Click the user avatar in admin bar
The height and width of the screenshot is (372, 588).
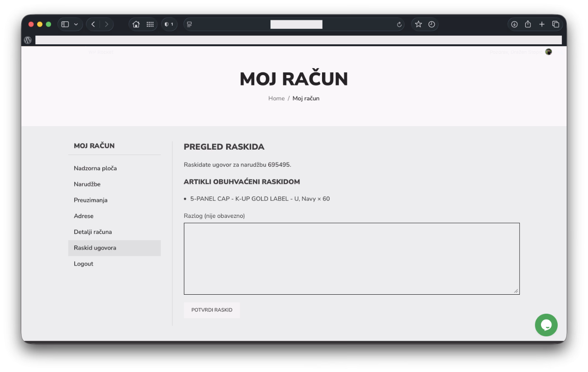[548, 52]
